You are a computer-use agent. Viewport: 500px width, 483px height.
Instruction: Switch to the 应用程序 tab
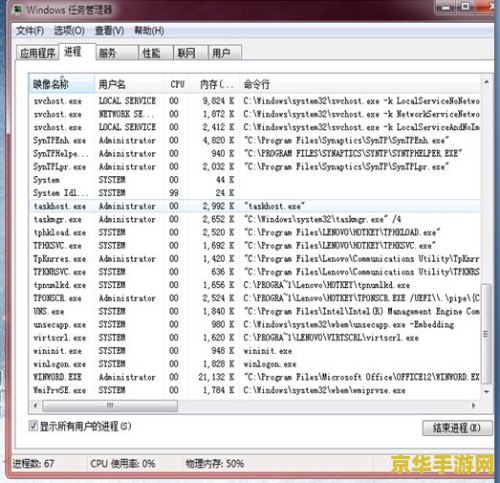(x=37, y=53)
